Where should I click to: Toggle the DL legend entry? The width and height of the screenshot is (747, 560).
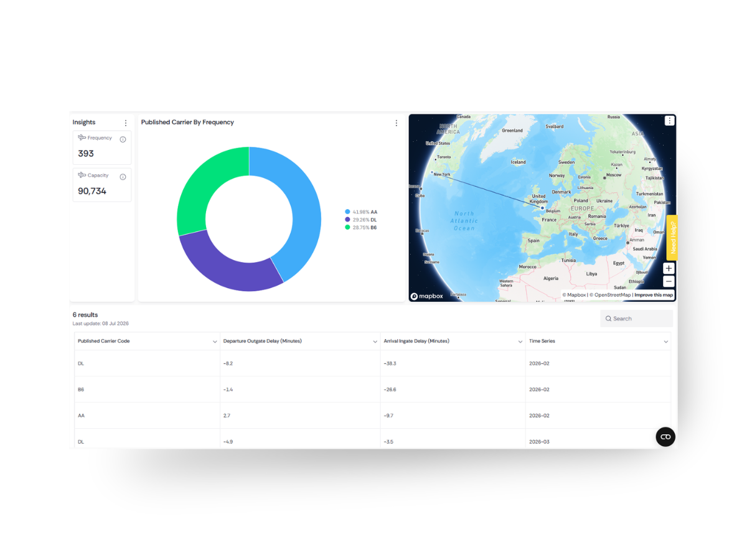click(x=361, y=220)
